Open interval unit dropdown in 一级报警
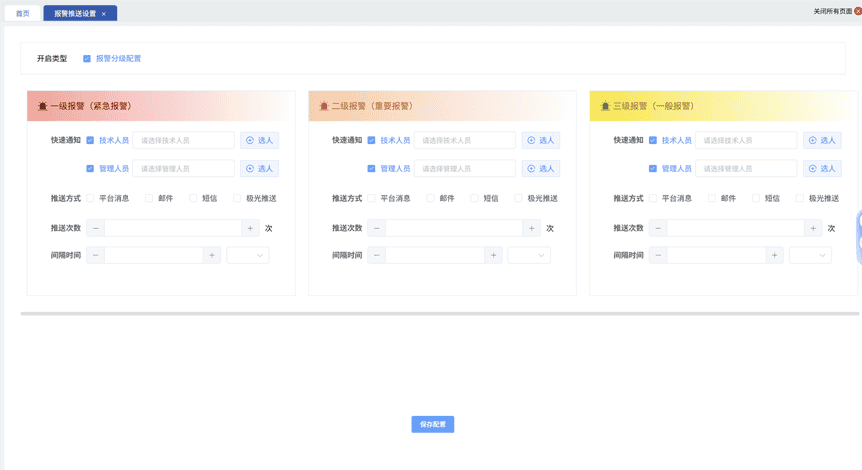Image resolution: width=862 pixels, height=470 pixels. coord(248,255)
